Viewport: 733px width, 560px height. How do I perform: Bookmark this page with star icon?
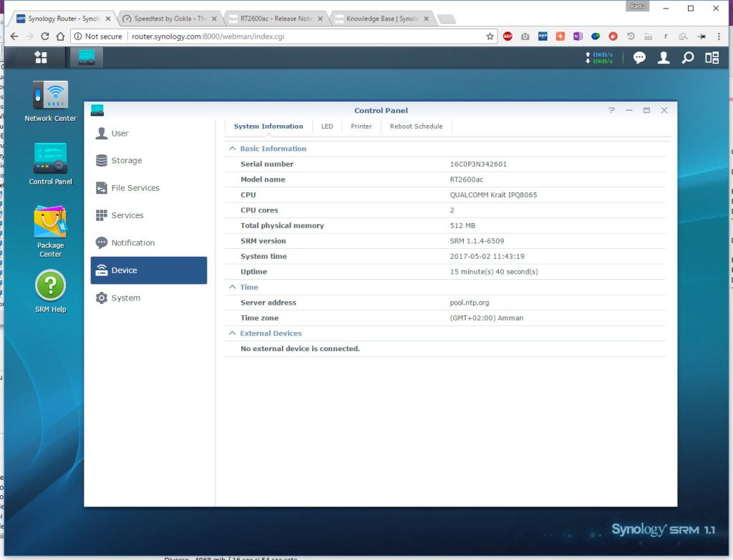(x=490, y=36)
